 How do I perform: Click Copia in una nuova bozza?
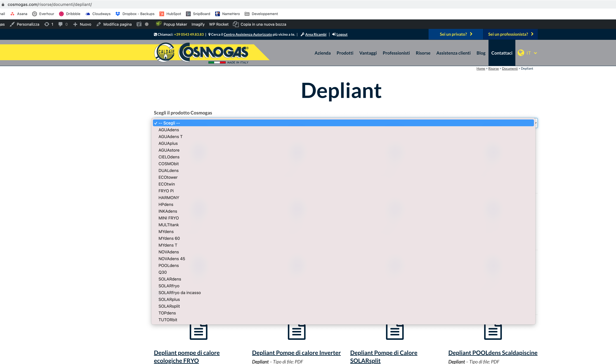point(260,24)
